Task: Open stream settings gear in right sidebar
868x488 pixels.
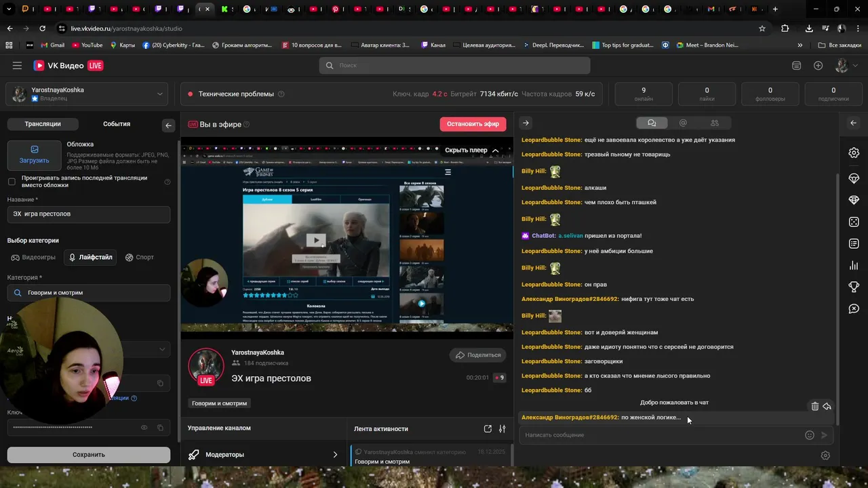Action: 854,152
